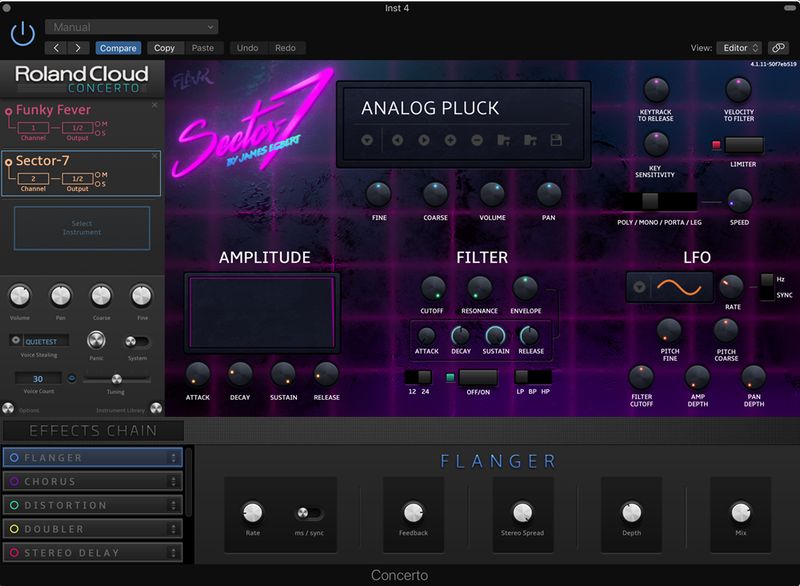Image resolution: width=800 pixels, height=586 pixels.
Task: Toggle the Flanger ms/sync switch
Action: click(x=309, y=513)
